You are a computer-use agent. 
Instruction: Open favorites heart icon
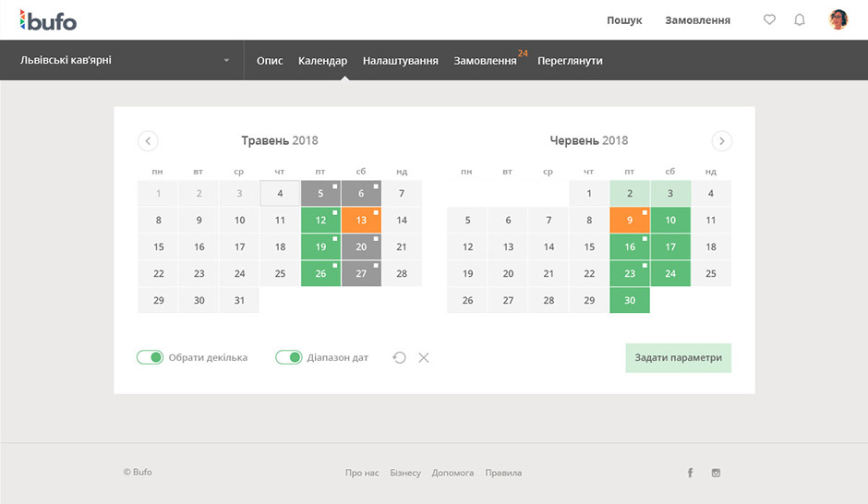click(x=769, y=19)
